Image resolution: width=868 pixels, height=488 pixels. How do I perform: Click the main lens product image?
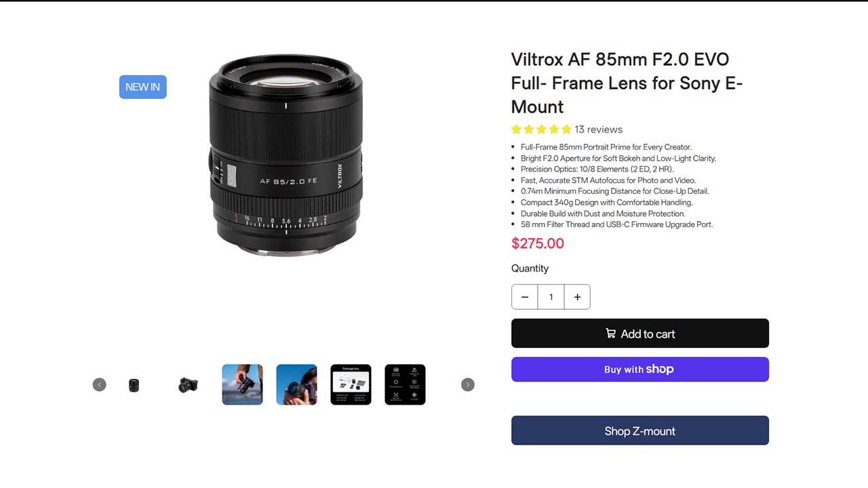285,155
